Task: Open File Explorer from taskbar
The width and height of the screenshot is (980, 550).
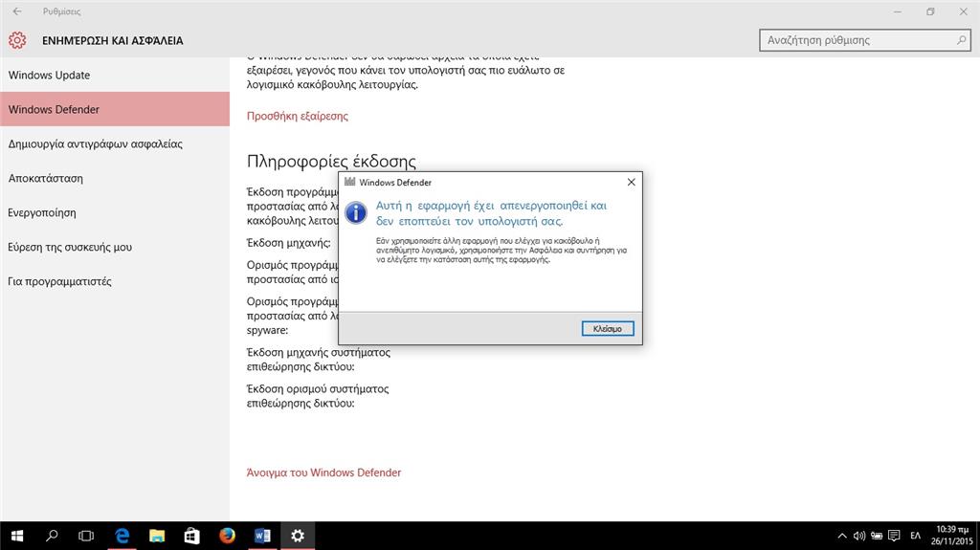Action: point(157,536)
